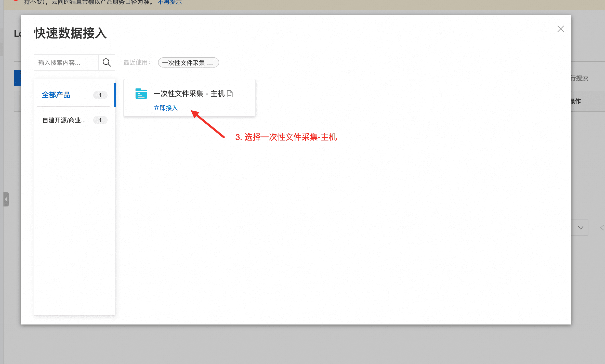Viewport: 605px width, 364px height.
Task: Focus the 输入搜索内容 search field
Action: click(x=66, y=62)
